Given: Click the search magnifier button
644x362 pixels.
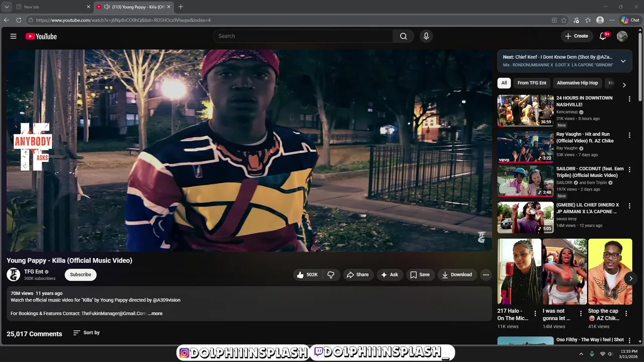Looking at the screenshot, I should pyautogui.click(x=404, y=36).
